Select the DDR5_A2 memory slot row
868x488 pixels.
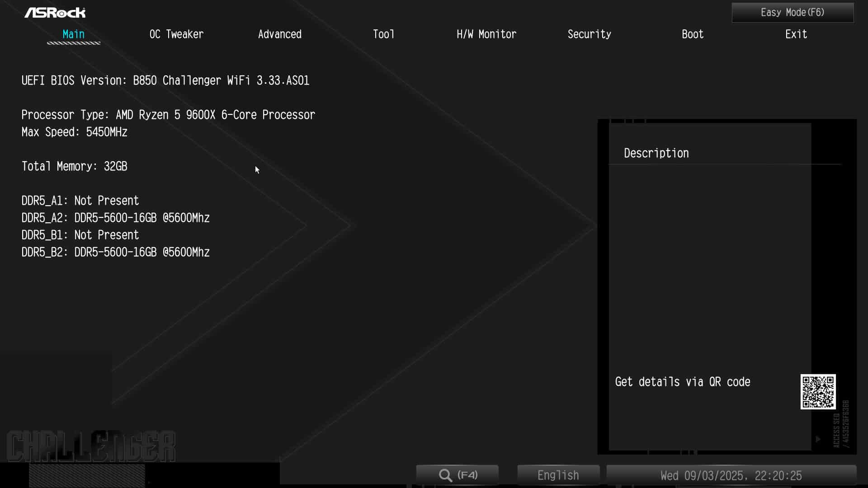[116, 218]
